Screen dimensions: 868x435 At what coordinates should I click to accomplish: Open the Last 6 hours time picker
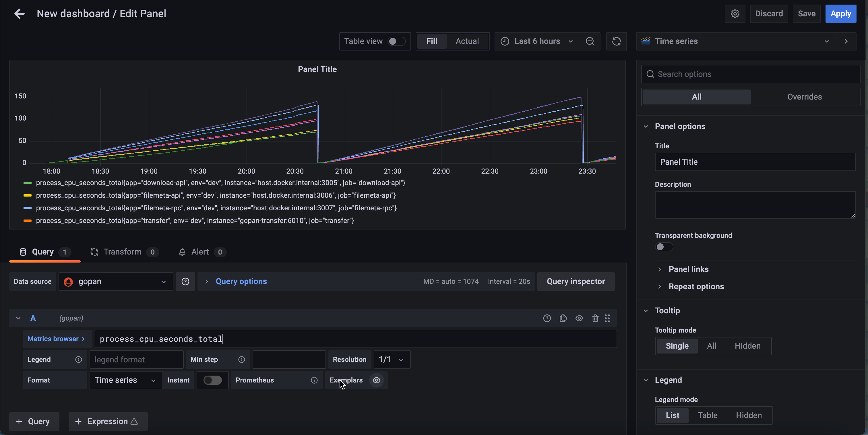[x=537, y=41]
